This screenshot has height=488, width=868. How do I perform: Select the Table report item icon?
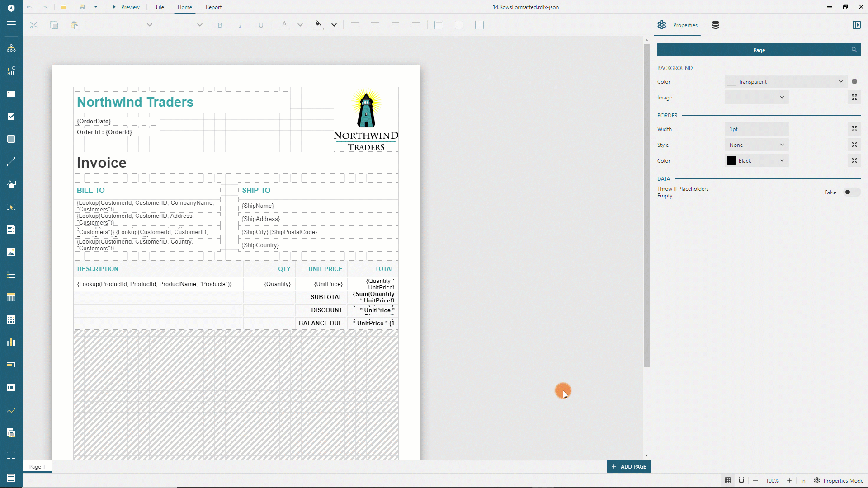click(x=11, y=297)
